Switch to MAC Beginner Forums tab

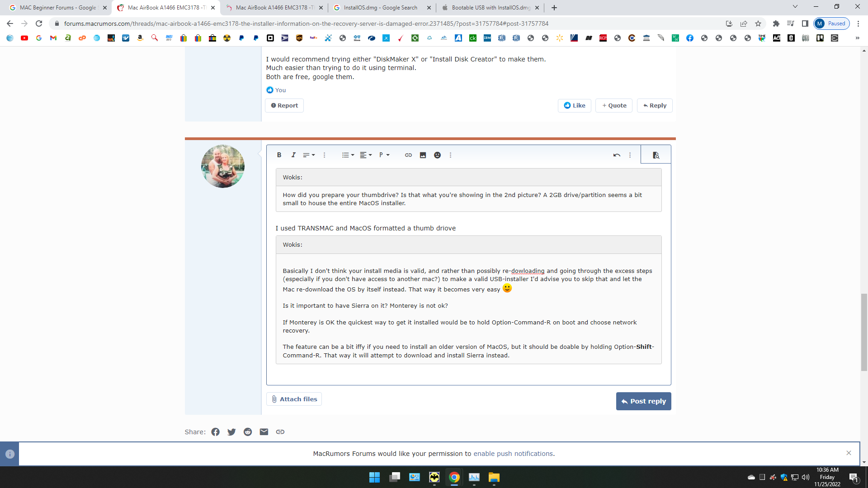click(57, 8)
